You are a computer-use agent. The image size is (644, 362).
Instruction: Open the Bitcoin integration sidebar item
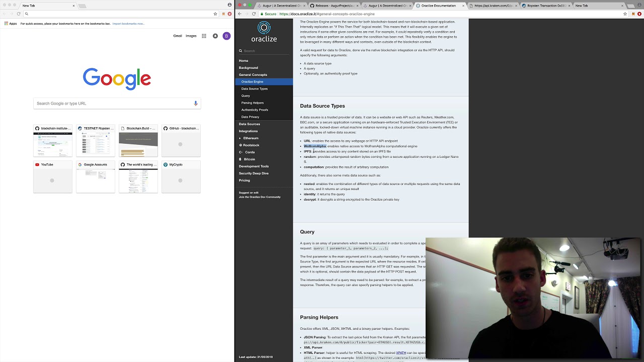coord(264,159)
